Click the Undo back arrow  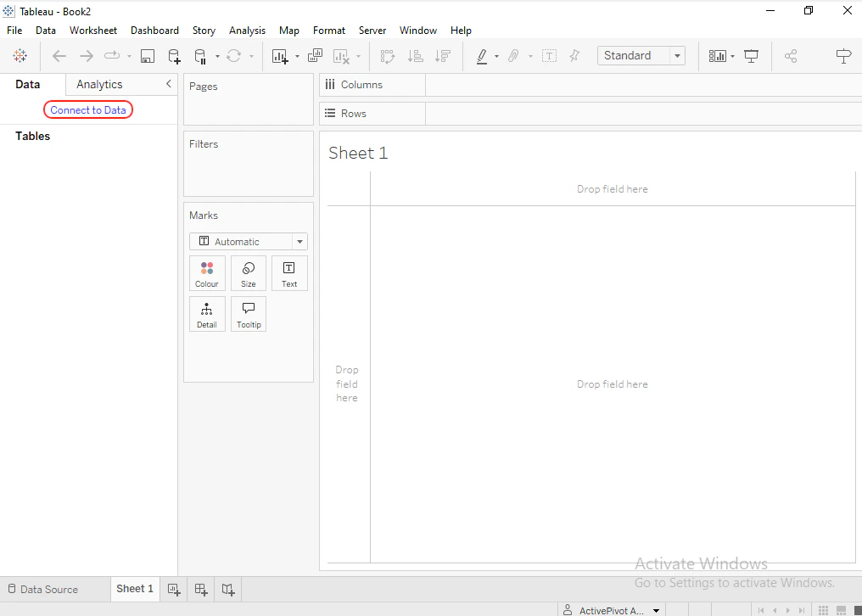pyautogui.click(x=59, y=56)
